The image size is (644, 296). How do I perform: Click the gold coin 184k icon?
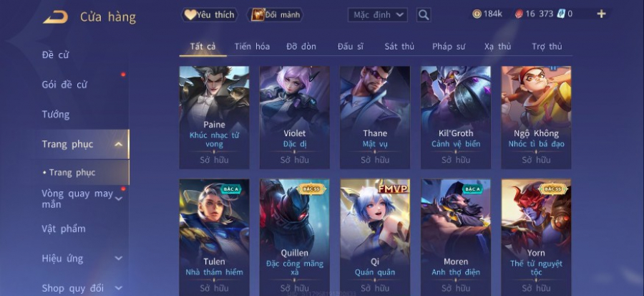tap(477, 14)
